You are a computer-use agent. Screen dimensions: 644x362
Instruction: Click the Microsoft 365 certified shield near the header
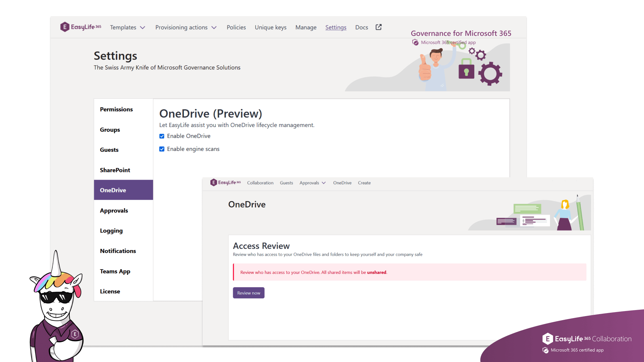[x=416, y=43]
